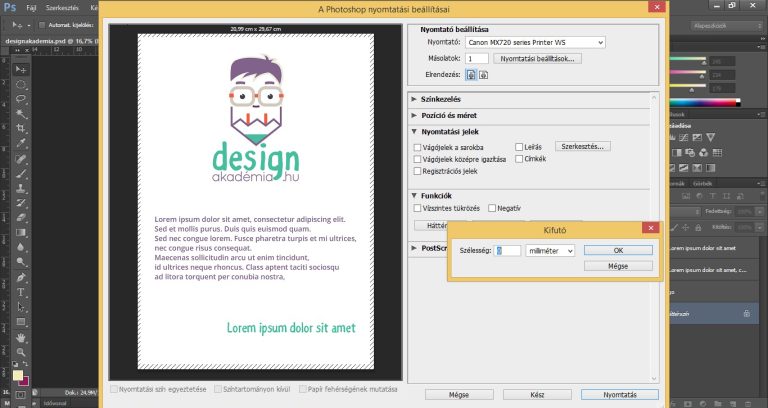This screenshot has height=408, width=768.
Task: Choose portrait orientation icon next to Elrendezés
Action: point(471,74)
